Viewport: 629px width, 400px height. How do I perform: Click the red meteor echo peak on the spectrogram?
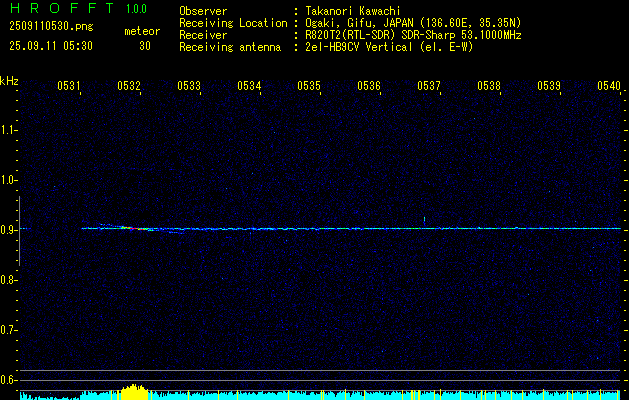pyautogui.click(x=134, y=228)
